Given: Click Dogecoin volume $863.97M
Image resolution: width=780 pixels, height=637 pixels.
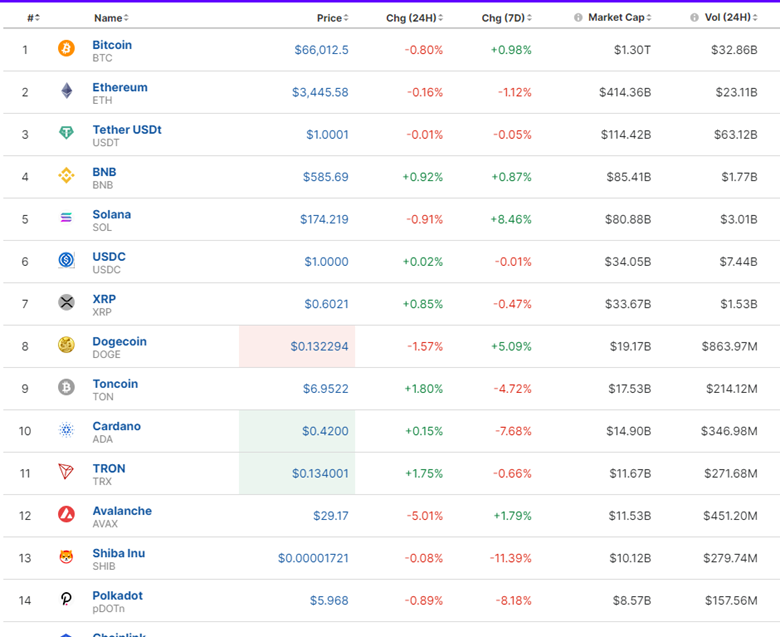Looking at the screenshot, I should point(729,346).
